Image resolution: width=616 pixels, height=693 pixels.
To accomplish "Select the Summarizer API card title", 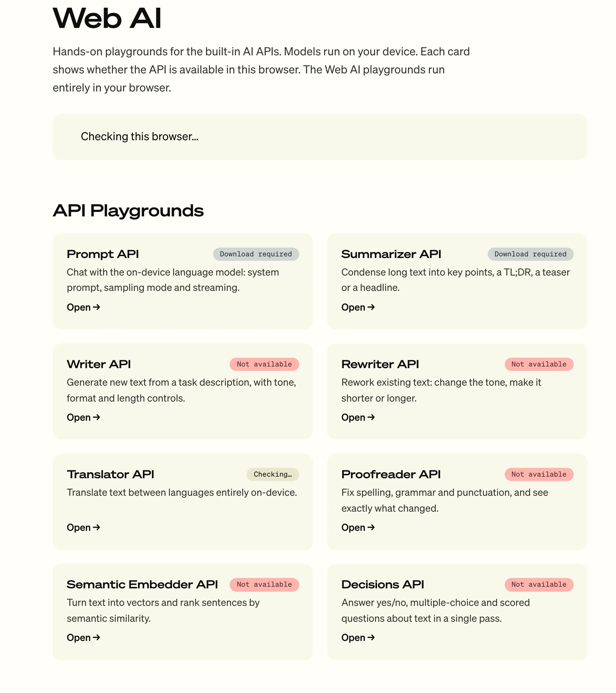I will coord(391,254).
